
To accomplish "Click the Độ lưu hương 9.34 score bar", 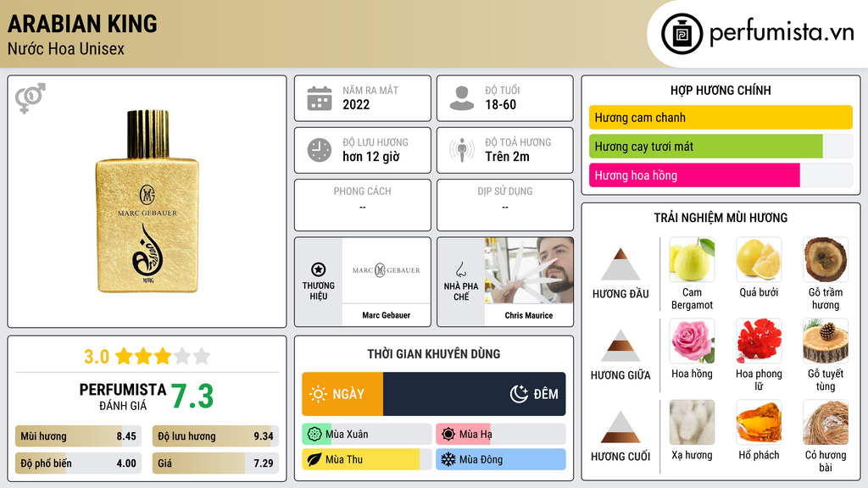I will pos(215,436).
